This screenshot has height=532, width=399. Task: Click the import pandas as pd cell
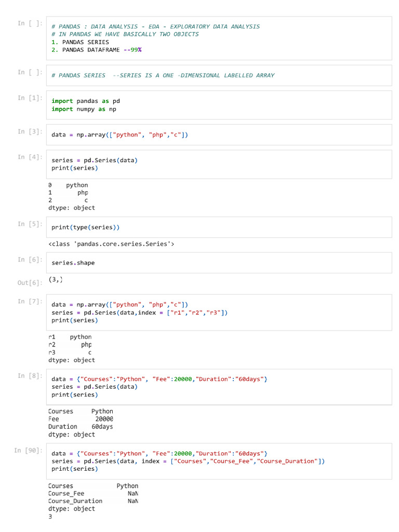tap(219, 105)
